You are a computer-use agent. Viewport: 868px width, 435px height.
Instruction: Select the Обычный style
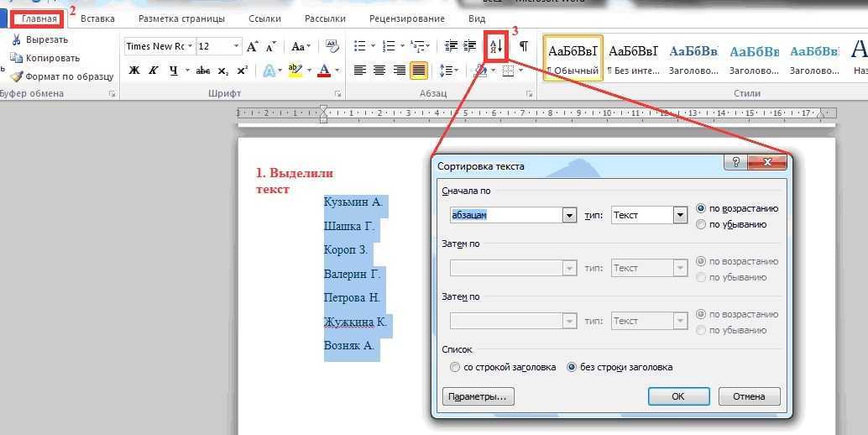(573, 58)
